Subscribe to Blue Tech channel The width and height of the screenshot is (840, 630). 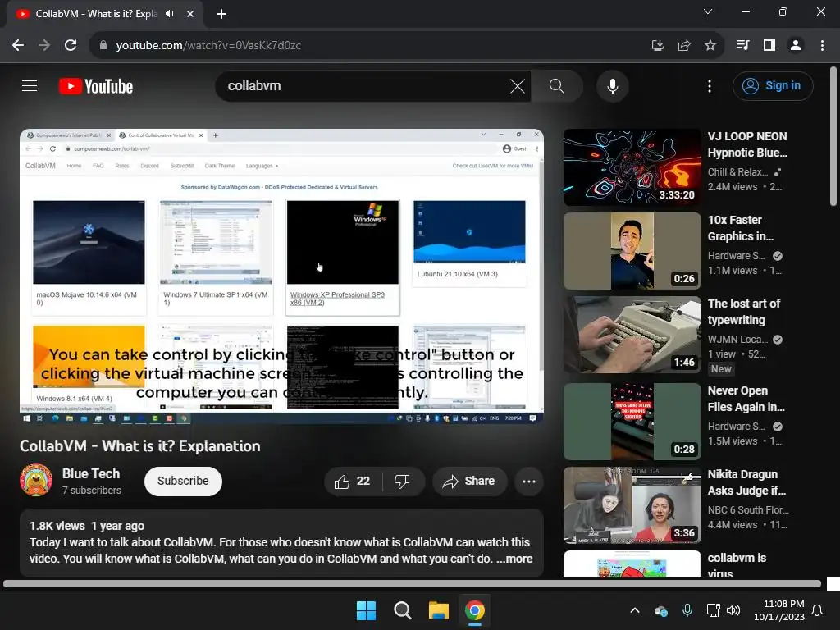(183, 481)
